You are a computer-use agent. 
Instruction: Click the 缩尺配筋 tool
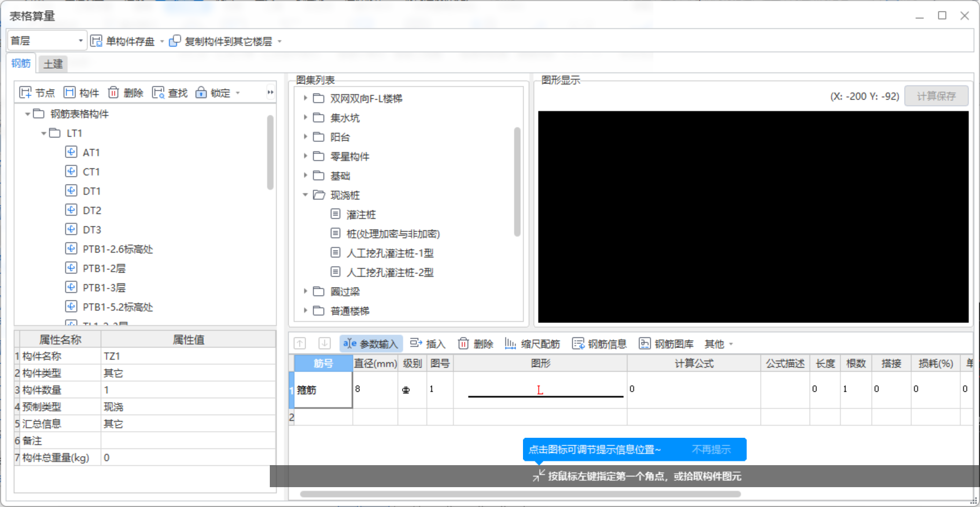tap(532, 343)
